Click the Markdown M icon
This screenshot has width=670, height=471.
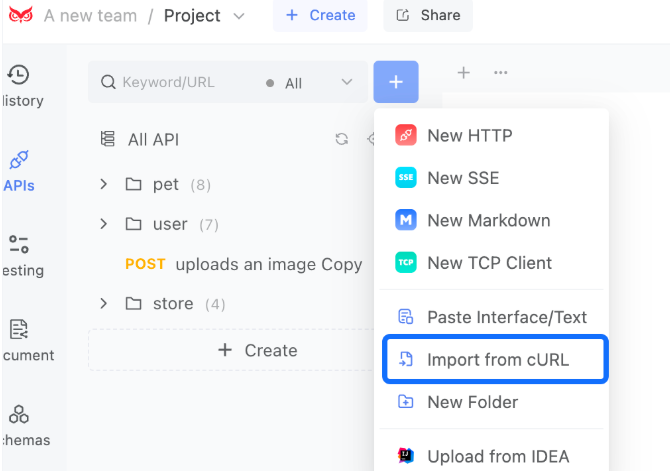pyautogui.click(x=406, y=220)
